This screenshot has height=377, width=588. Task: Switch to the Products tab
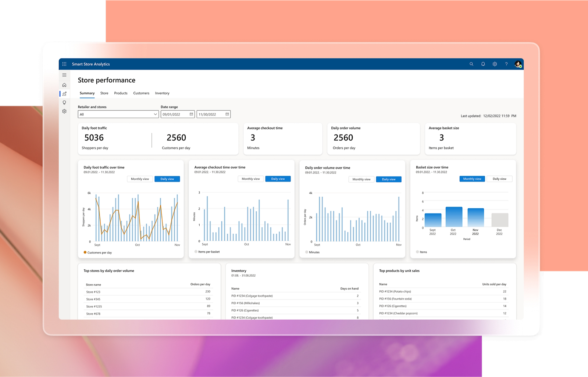(121, 93)
